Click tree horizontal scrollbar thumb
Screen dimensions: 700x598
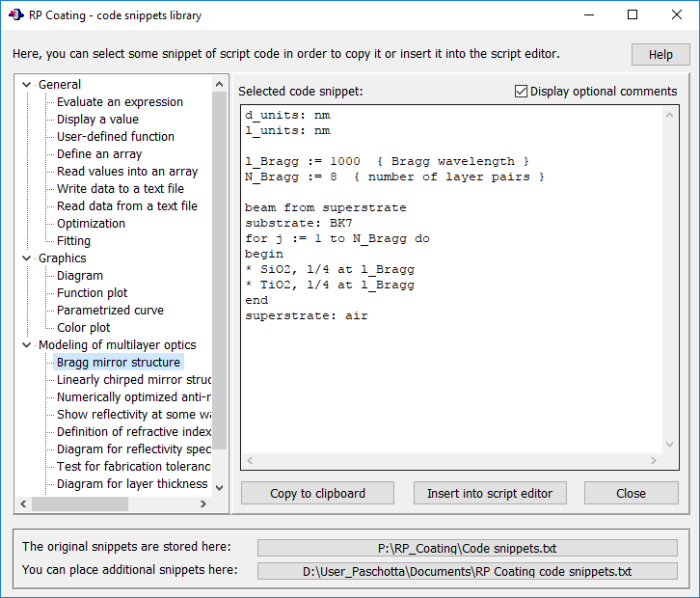[x=80, y=503]
